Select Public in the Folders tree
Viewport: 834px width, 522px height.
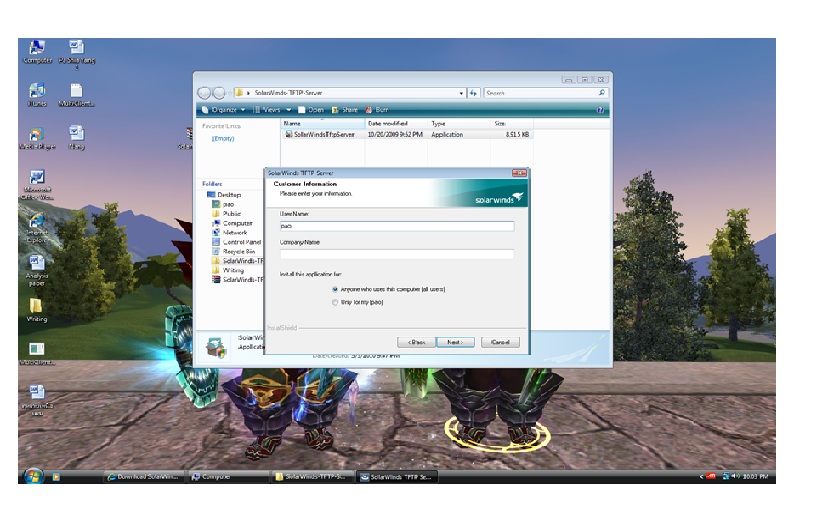231,214
